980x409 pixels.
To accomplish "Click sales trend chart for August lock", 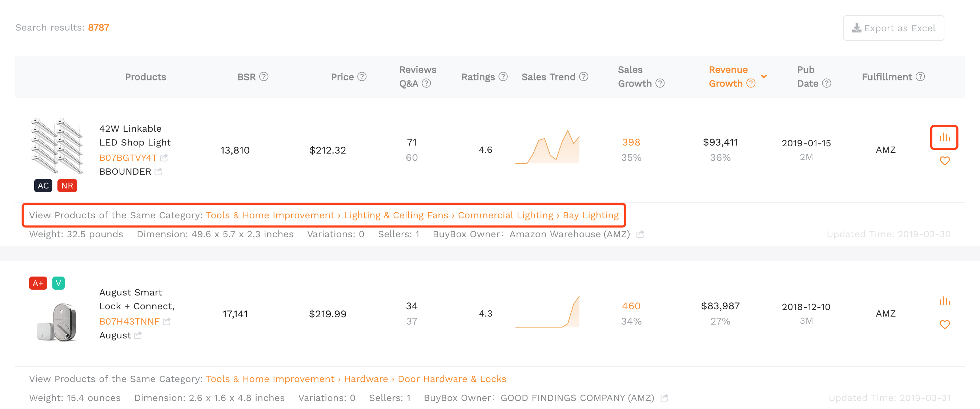I will point(547,311).
